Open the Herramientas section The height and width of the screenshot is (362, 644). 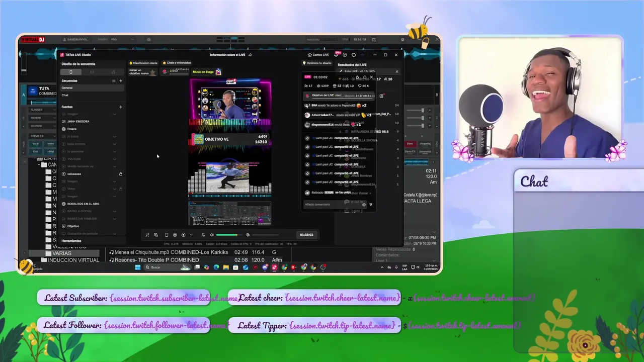click(x=71, y=241)
